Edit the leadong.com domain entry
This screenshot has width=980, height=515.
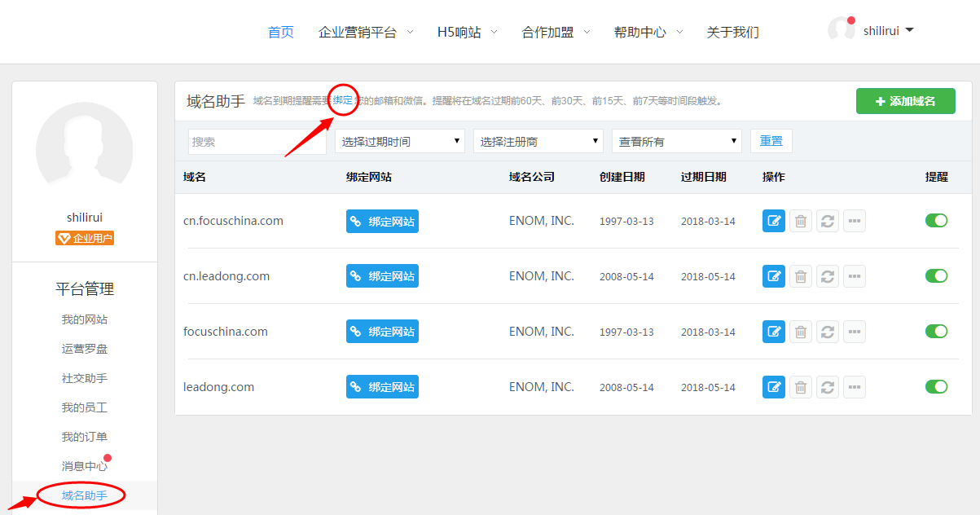pos(773,387)
